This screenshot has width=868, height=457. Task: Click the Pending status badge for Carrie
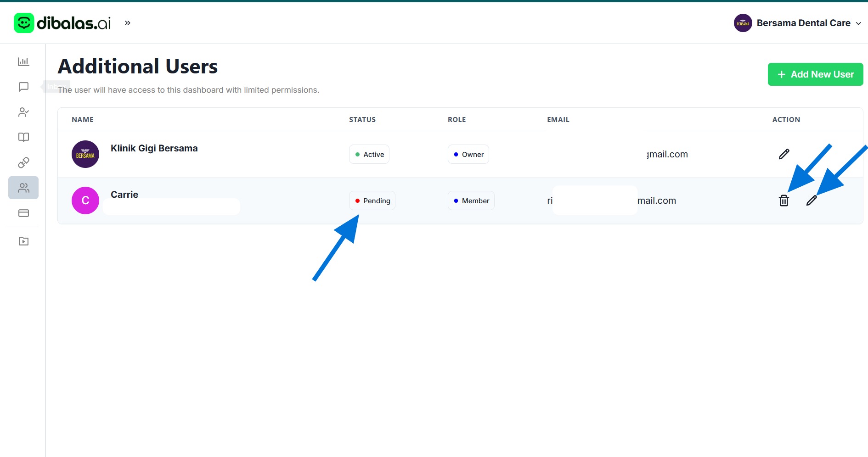click(x=372, y=201)
